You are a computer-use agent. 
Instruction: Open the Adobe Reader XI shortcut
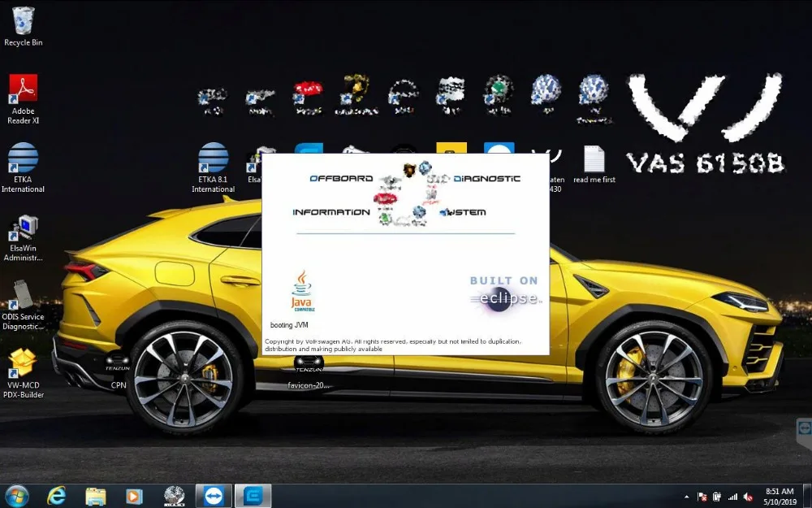click(x=23, y=99)
